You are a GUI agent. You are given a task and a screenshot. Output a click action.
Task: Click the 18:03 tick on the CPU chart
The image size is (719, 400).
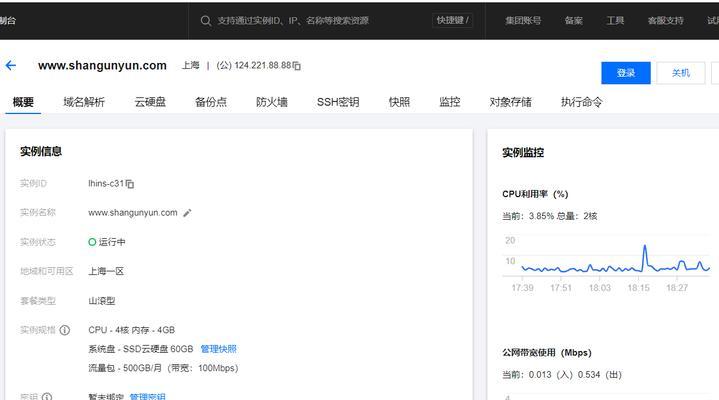[x=600, y=288]
